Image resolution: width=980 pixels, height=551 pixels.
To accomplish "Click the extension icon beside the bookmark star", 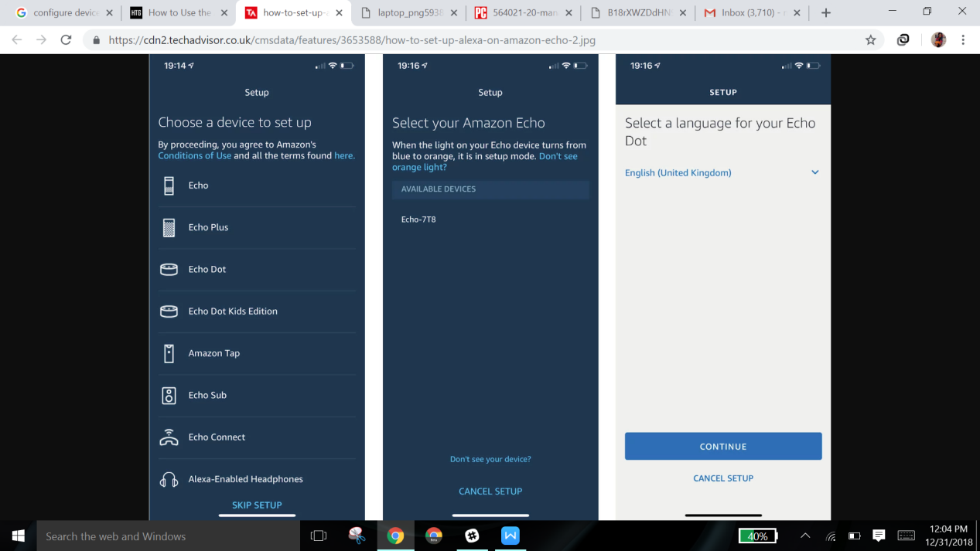I will pos(903,40).
